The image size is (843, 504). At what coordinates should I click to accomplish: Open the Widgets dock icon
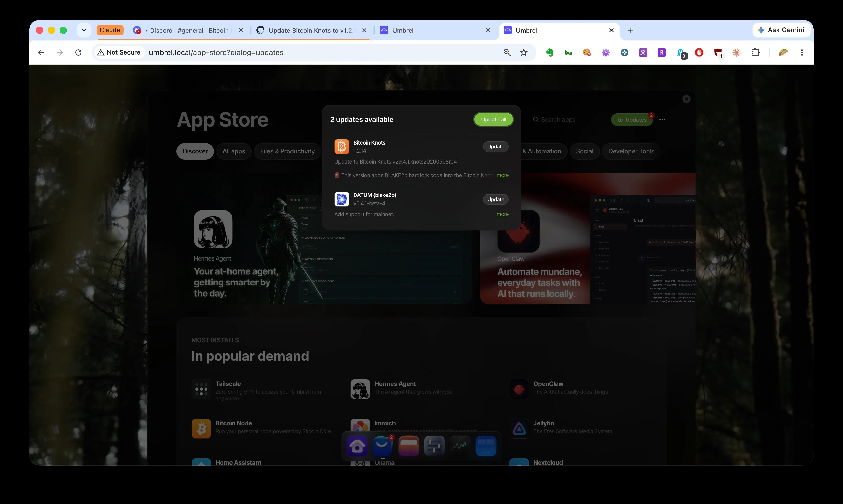[486, 446]
